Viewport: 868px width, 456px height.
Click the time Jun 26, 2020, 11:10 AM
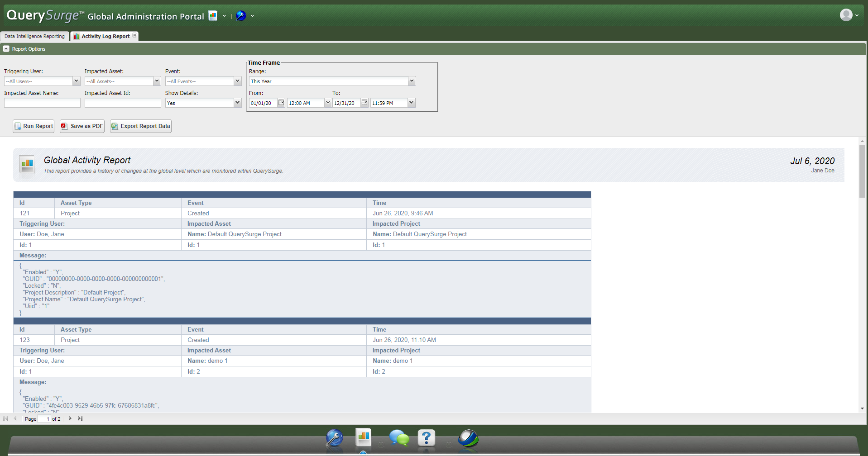coord(404,340)
